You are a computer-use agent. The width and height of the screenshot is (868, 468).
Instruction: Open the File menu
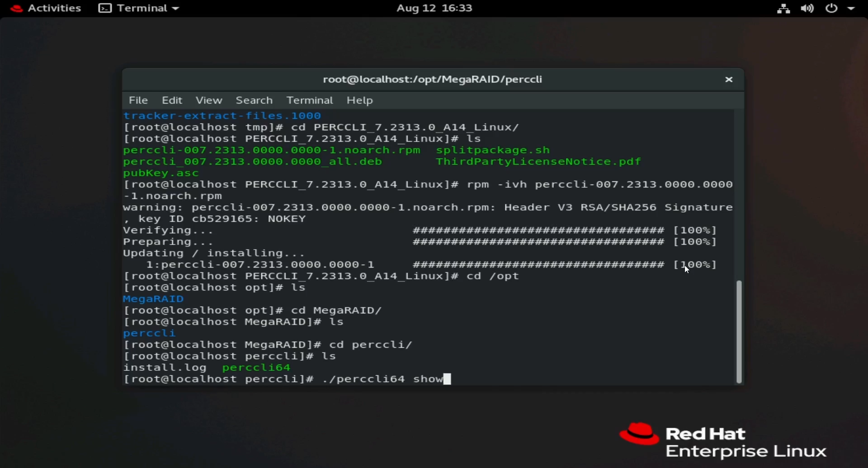point(138,100)
